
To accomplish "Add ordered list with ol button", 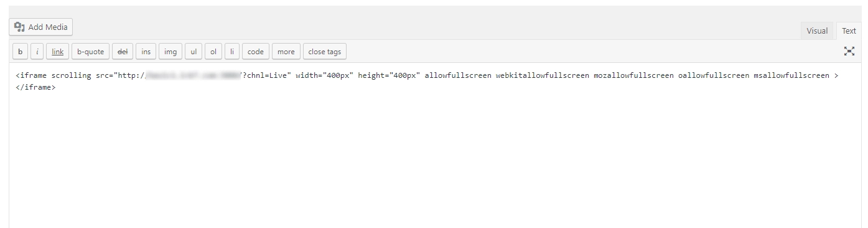I will 213,52.
